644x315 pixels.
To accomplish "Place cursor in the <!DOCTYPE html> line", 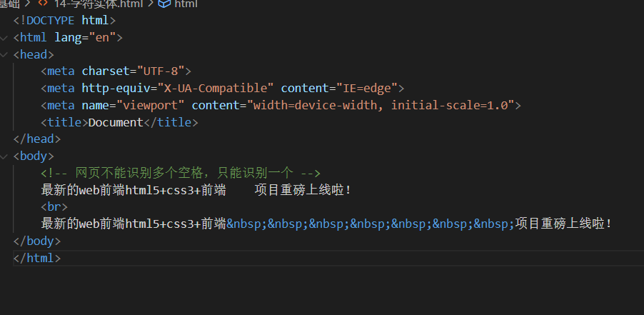I will point(64,20).
